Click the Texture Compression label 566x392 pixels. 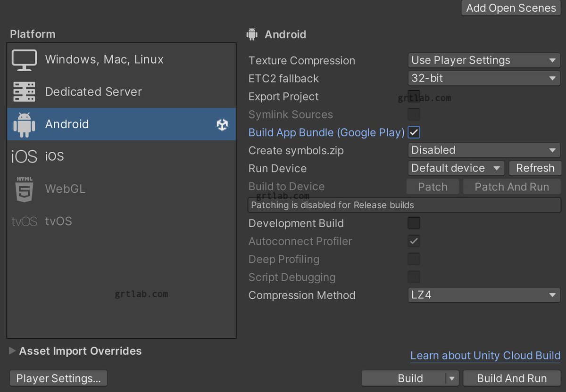pos(302,61)
